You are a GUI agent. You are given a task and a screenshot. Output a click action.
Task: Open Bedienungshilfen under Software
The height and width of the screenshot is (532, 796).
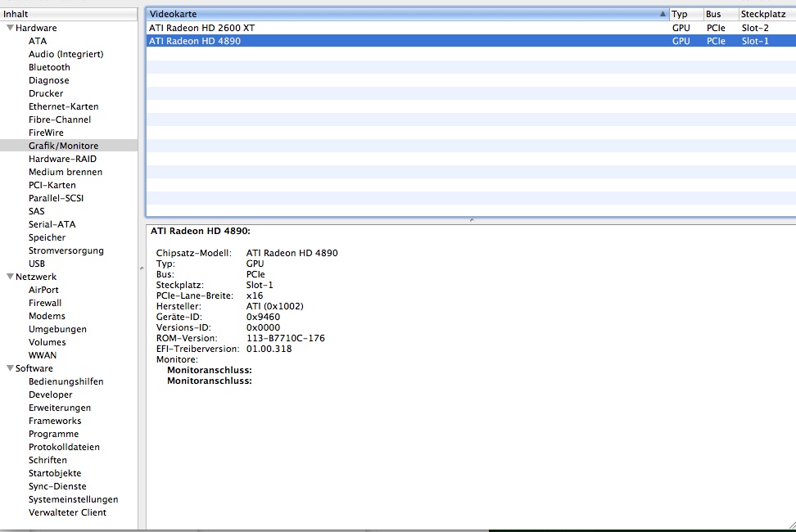[x=66, y=381]
